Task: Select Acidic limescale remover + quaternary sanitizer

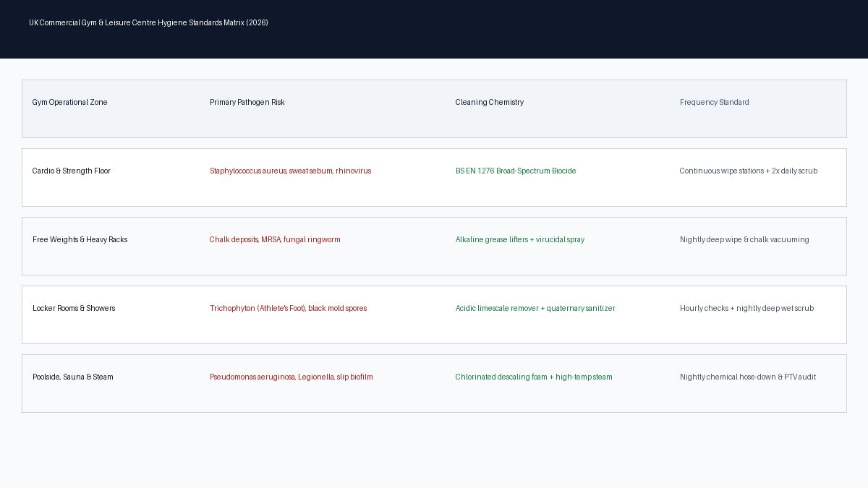Action: pos(535,309)
